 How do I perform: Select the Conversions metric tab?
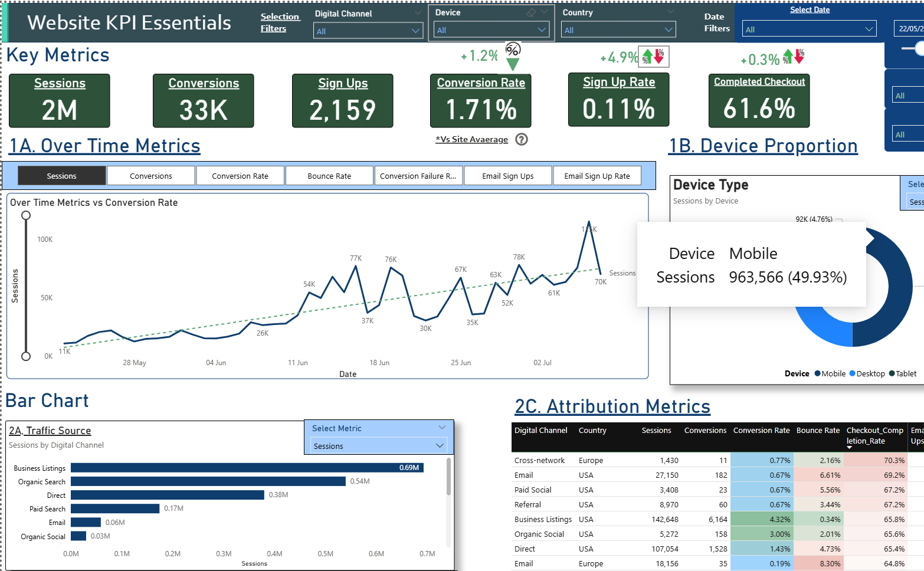click(151, 176)
